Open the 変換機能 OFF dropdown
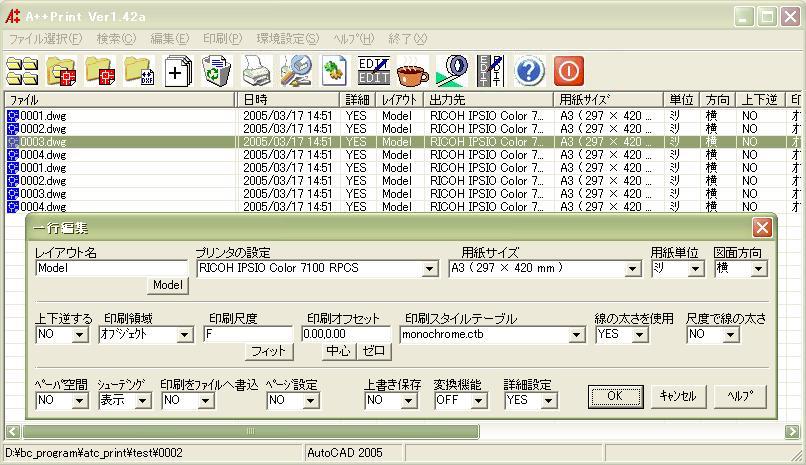Screen dimensions: 806x465 click(478, 401)
